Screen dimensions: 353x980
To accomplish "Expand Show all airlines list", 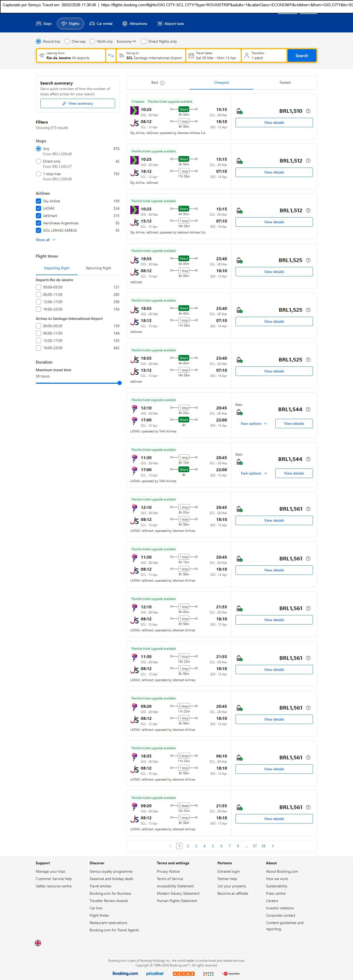I will (x=46, y=240).
